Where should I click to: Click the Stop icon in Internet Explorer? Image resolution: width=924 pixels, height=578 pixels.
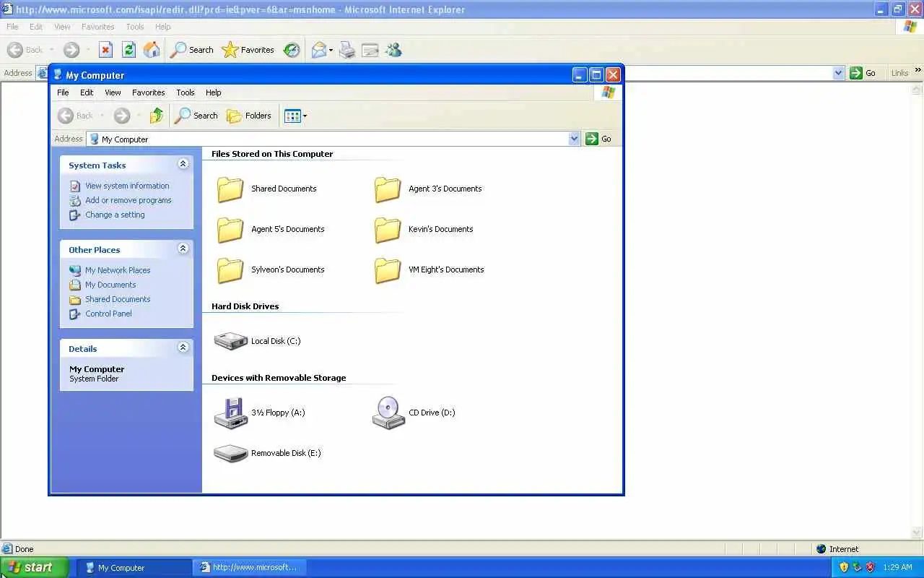pyautogui.click(x=105, y=50)
